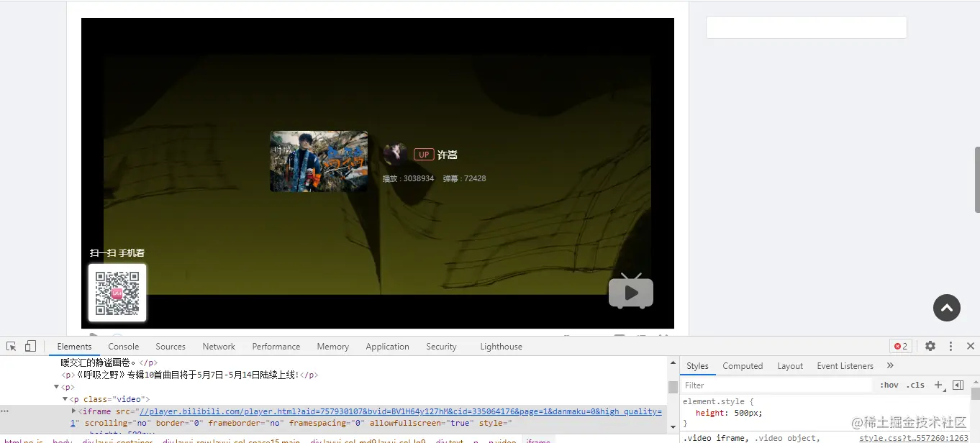
Task: Add a new style rule with plus
Action: (938, 385)
